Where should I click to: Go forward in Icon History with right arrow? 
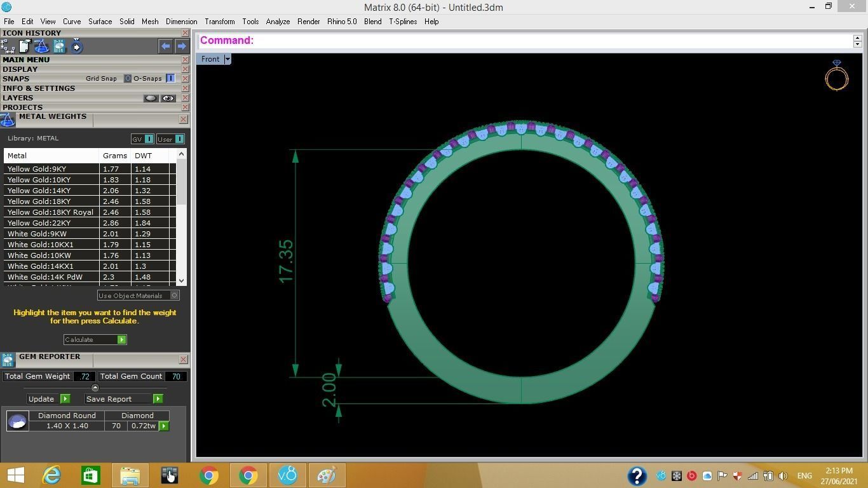182,46
